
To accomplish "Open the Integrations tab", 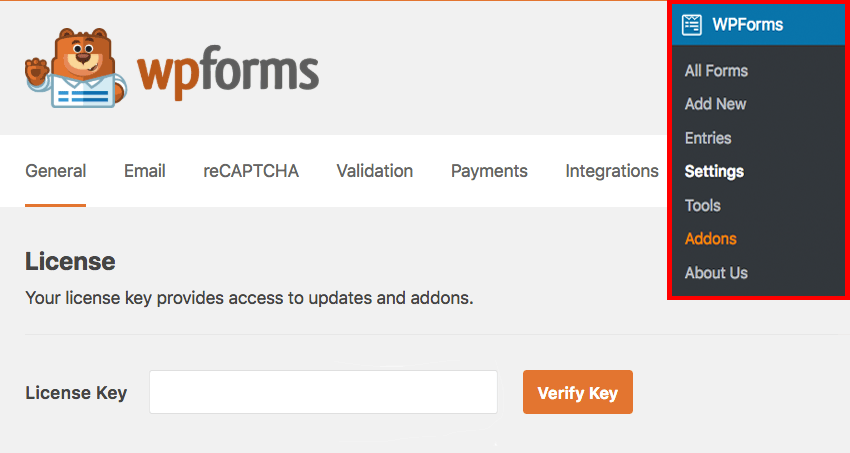I will (611, 171).
